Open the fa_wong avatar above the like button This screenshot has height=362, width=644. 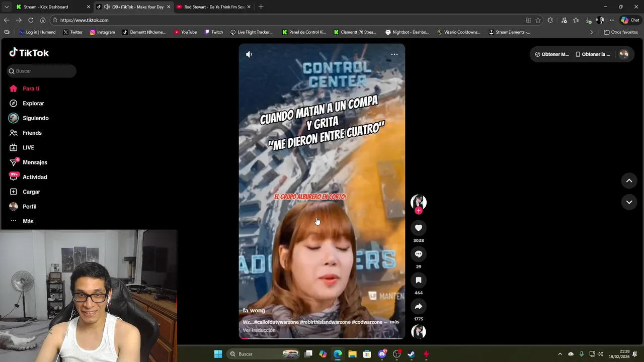pos(419,202)
